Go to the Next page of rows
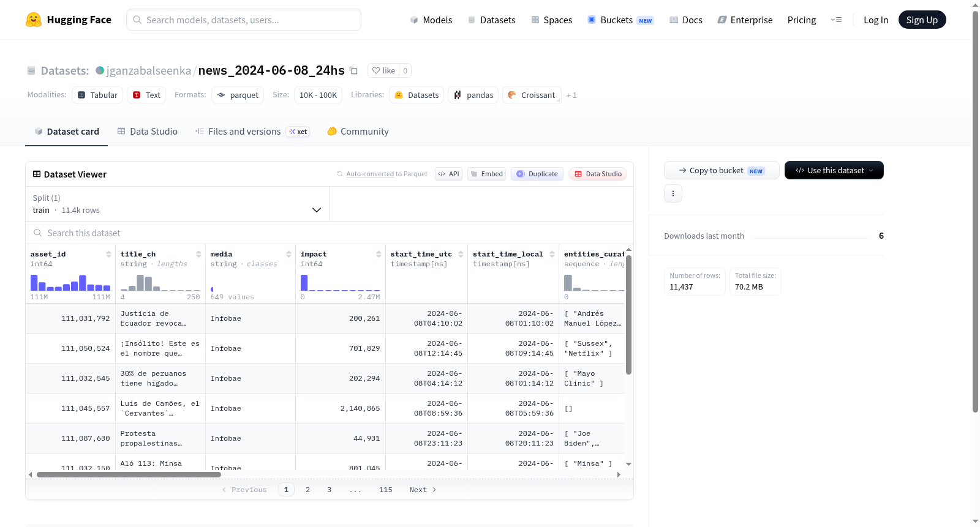This screenshot has width=980, height=527. pos(423,490)
